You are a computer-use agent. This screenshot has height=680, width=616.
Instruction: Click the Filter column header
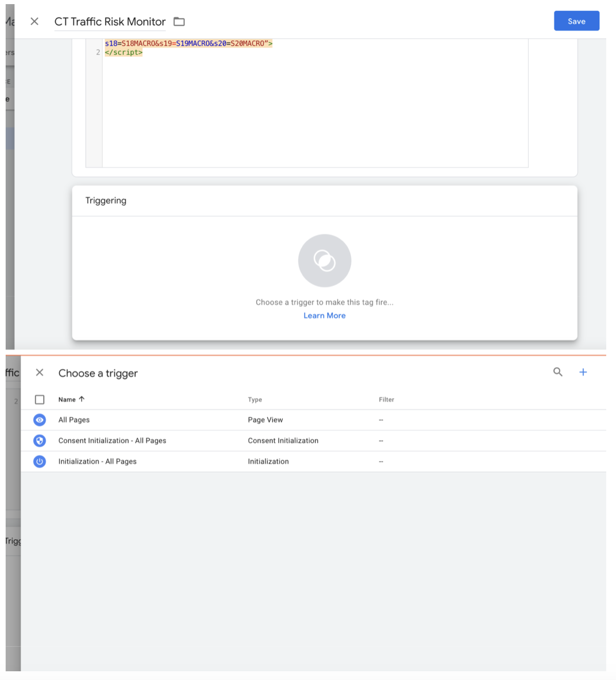(387, 400)
